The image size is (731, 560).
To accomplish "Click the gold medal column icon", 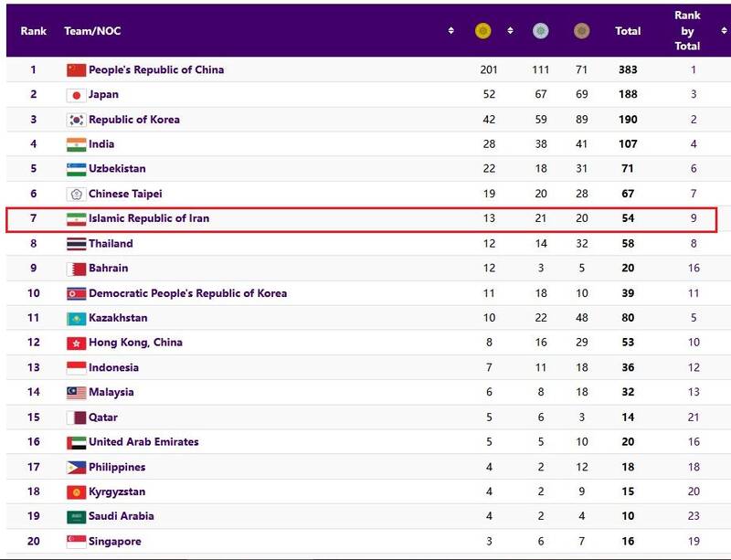I will point(482,31).
